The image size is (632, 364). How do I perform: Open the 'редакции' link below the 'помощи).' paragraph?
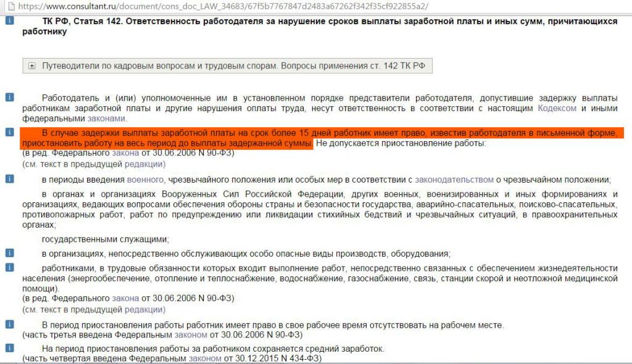pos(143,310)
